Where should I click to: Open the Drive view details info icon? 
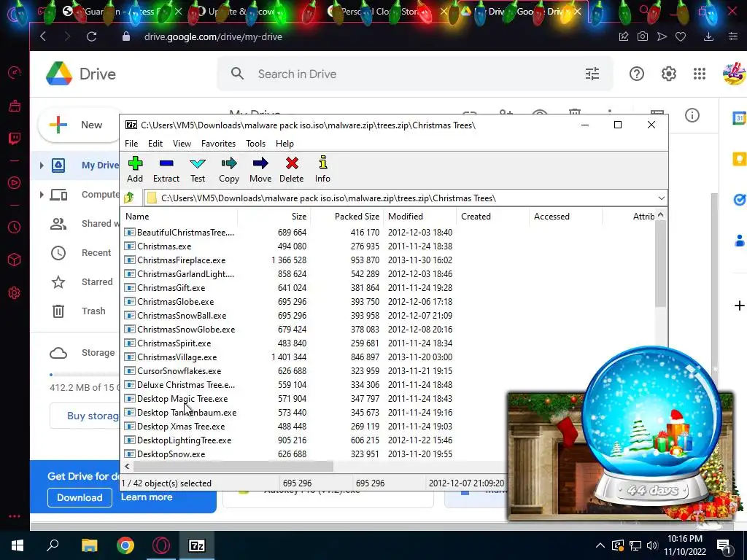click(692, 115)
